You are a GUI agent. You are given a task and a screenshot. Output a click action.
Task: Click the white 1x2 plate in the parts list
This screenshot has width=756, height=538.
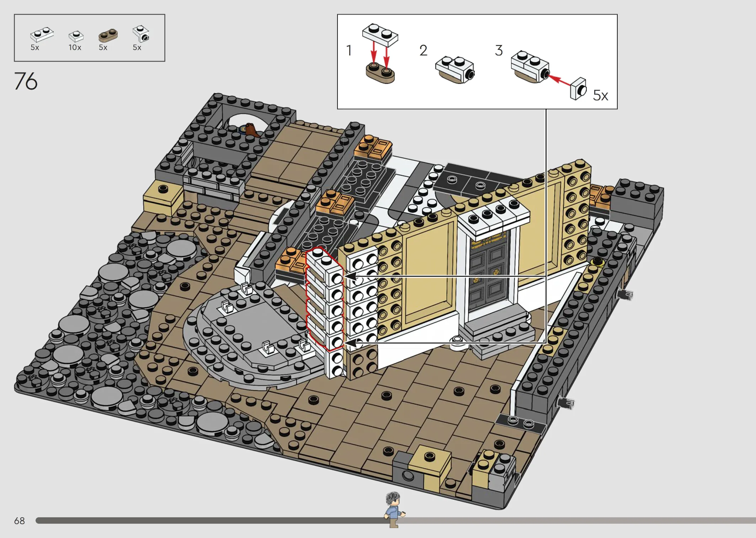(42, 34)
